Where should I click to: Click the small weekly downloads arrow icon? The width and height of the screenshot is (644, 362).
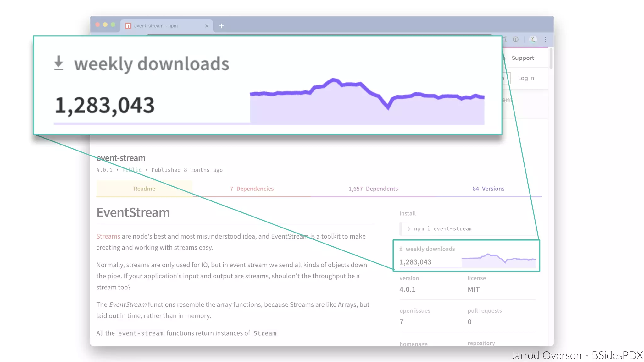pyautogui.click(x=401, y=249)
